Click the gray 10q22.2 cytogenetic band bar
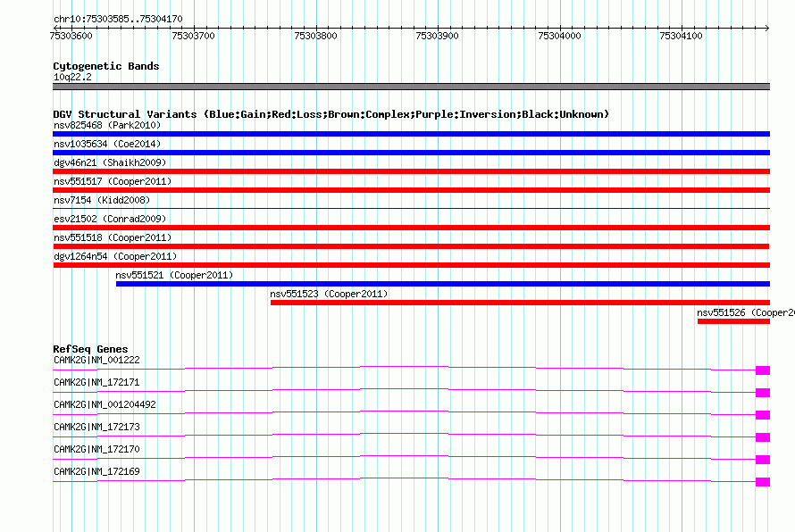 point(411,87)
